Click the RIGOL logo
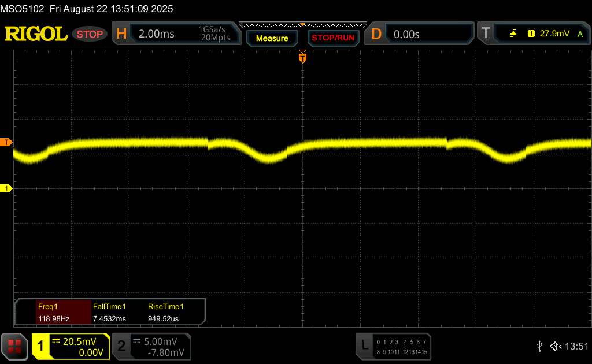This screenshot has width=592, height=364. point(36,34)
